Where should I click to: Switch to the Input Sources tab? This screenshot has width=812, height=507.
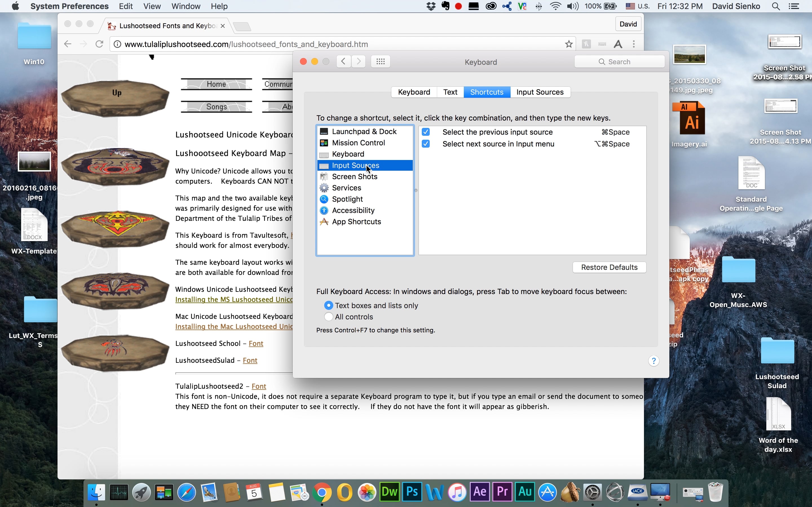click(x=540, y=92)
